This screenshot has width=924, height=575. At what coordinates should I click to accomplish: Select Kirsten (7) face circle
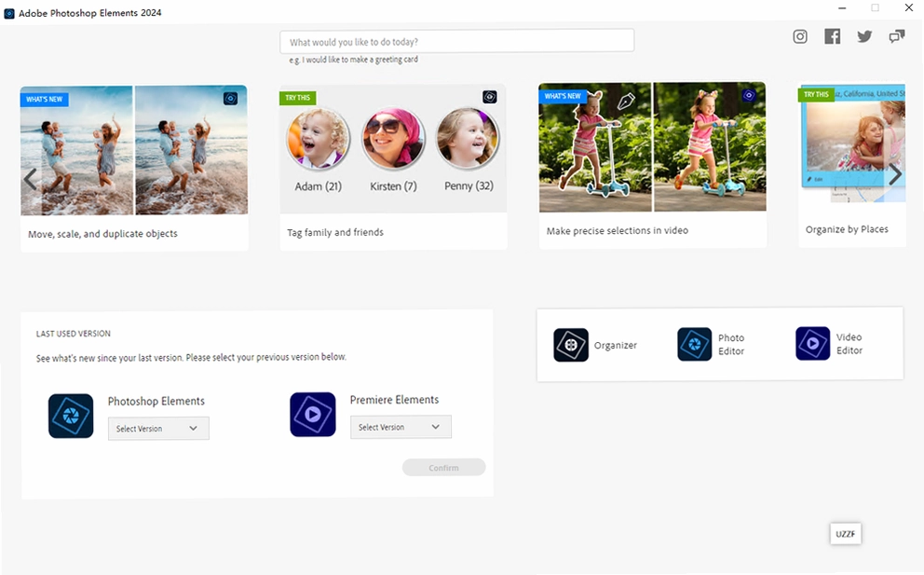(x=393, y=139)
